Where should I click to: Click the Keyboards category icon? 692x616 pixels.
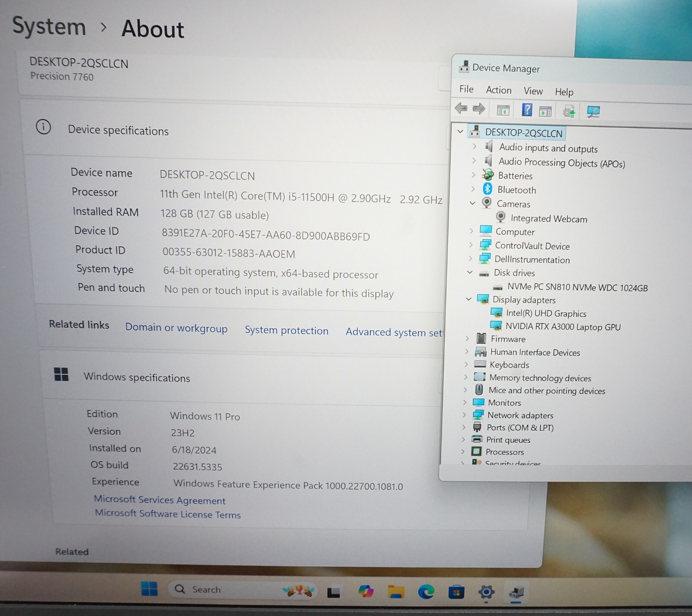tap(480, 364)
